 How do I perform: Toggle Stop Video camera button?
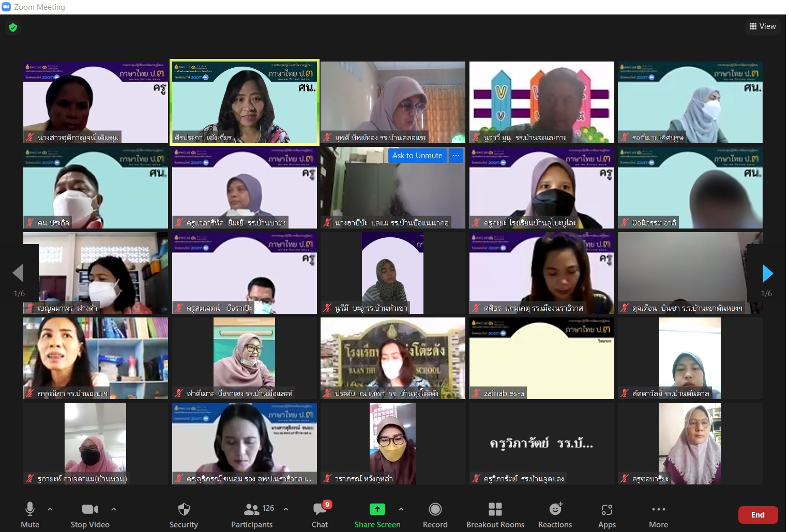(89, 510)
